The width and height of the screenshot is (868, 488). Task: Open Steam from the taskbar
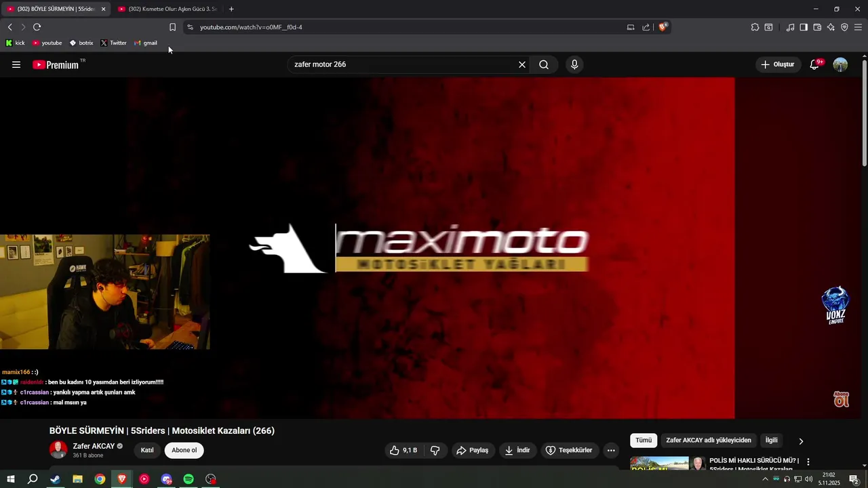click(x=55, y=479)
